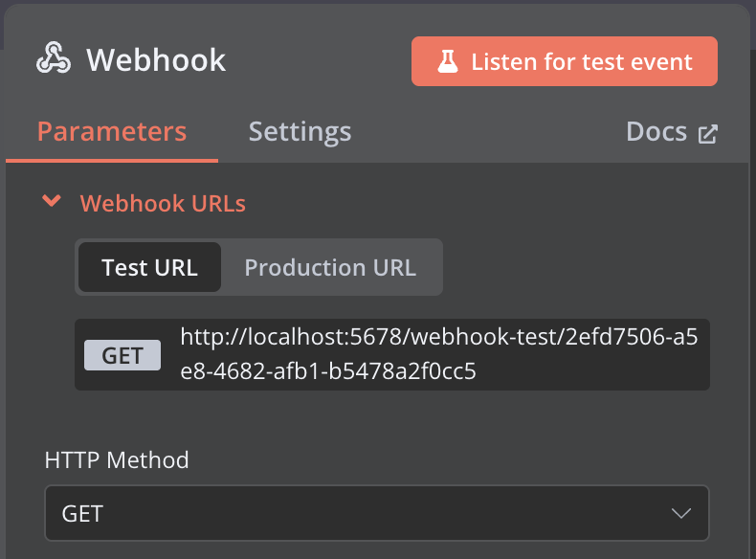
Task: Click the Webhook node title text
Action: [156, 59]
